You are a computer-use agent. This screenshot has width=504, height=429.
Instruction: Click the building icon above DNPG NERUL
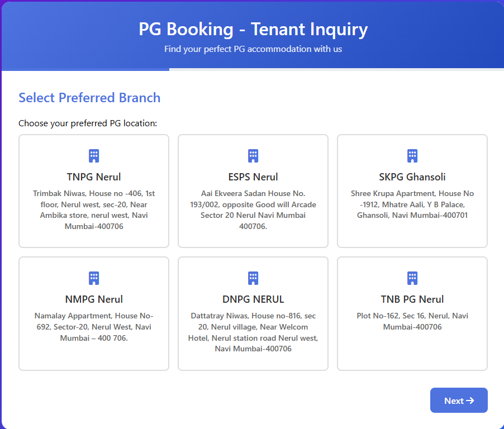point(253,278)
